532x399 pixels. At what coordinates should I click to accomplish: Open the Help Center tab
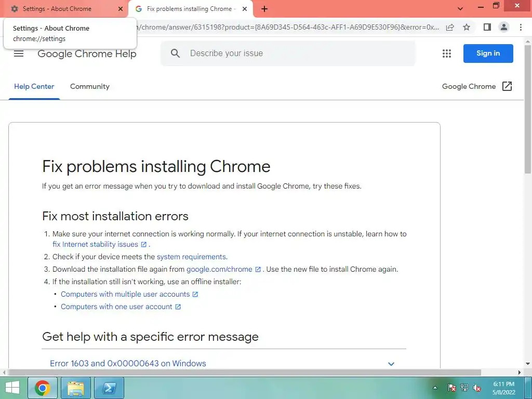click(34, 87)
